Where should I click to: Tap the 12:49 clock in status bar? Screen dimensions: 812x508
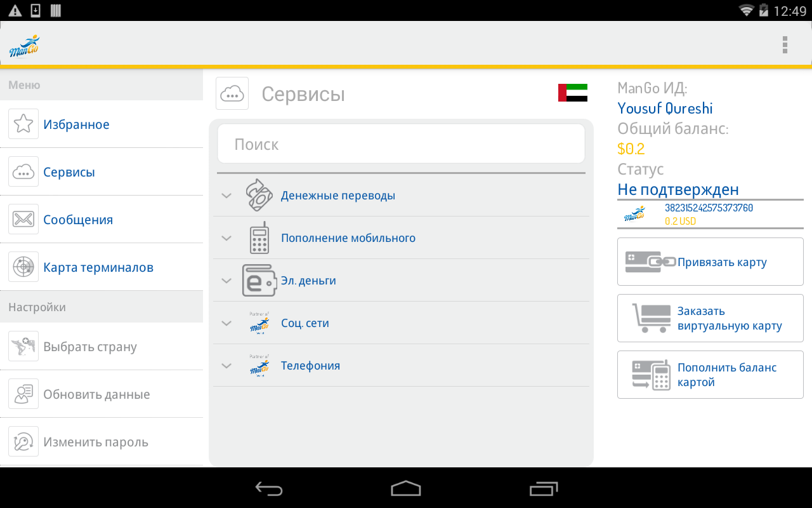click(790, 11)
